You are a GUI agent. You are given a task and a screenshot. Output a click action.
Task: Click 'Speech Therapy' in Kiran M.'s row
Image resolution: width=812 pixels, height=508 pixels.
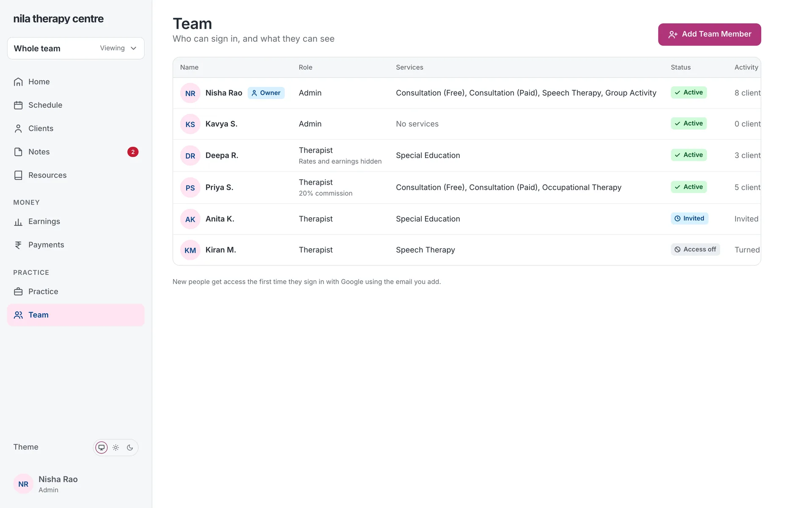tap(425, 250)
